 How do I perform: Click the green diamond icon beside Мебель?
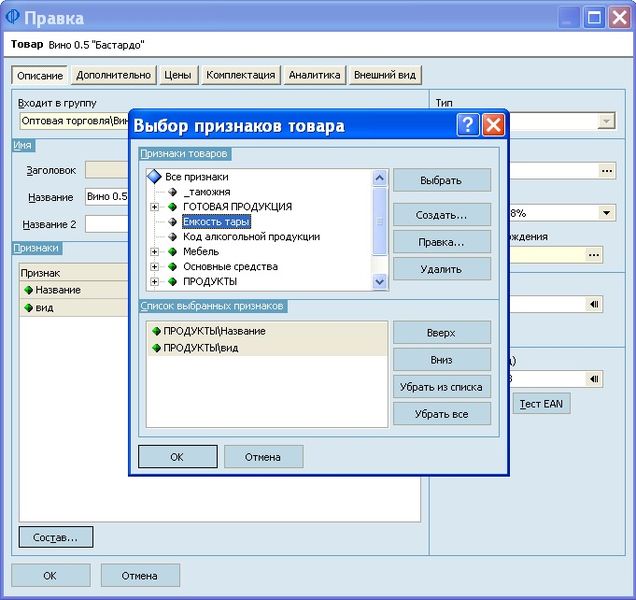tap(172, 252)
